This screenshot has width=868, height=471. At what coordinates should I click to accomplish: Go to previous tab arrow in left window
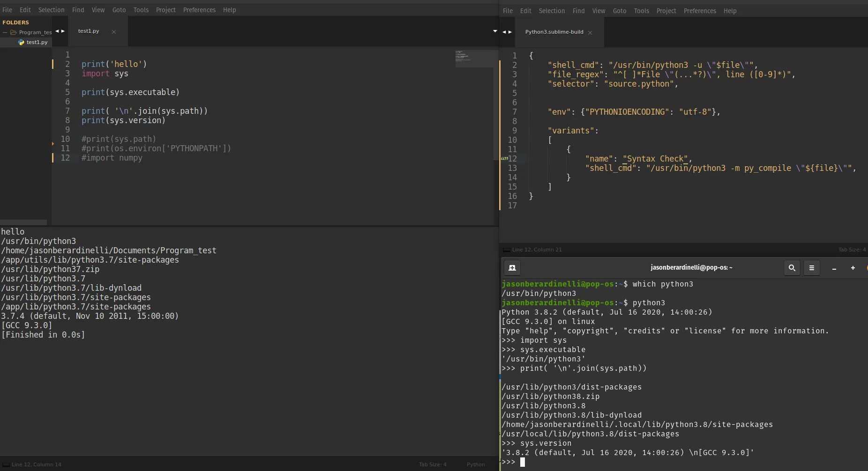click(57, 31)
